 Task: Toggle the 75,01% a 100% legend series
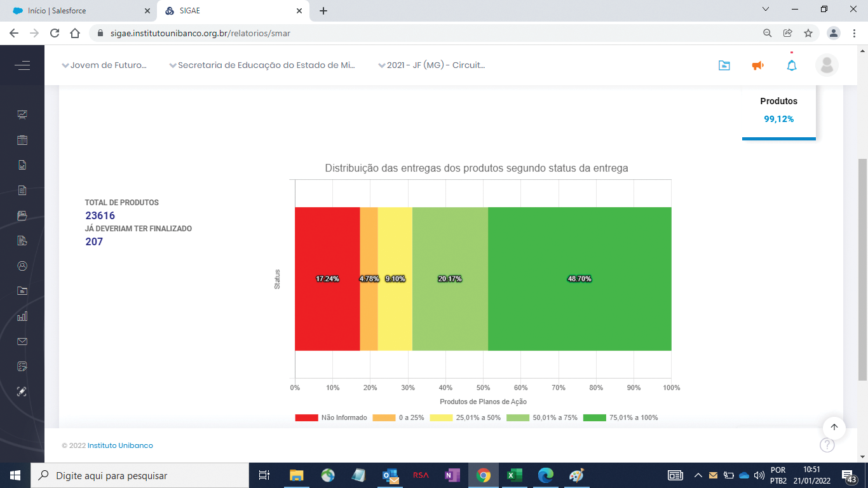pos(621,417)
